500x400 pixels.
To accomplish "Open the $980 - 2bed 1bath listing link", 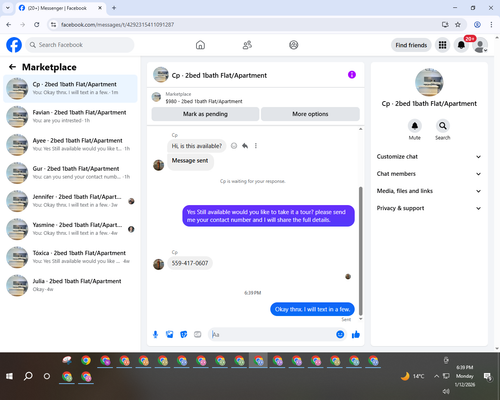I will coord(204,101).
